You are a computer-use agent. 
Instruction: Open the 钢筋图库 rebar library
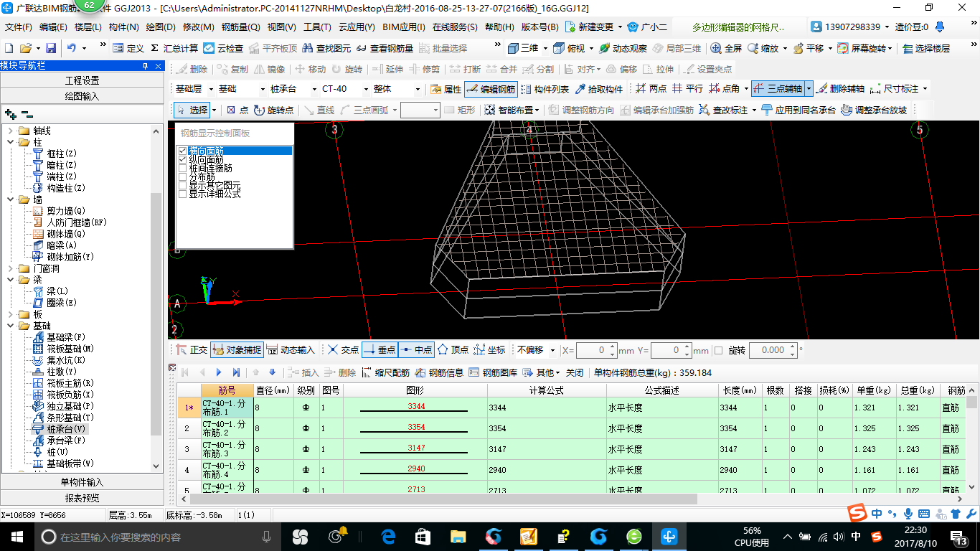click(x=493, y=372)
